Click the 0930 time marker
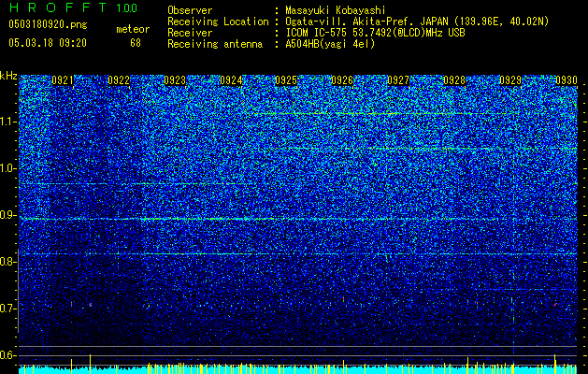The image size is (588, 374). pos(566,80)
